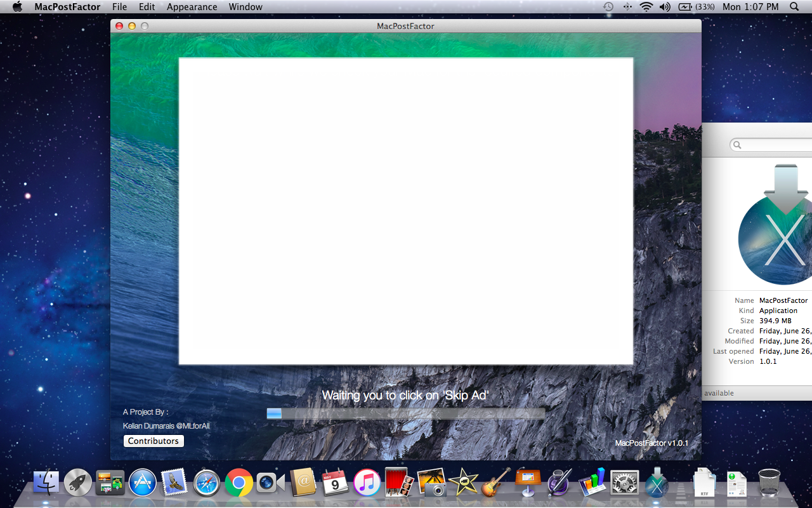
Task: Launch Safari from the Dock
Action: pos(207,483)
